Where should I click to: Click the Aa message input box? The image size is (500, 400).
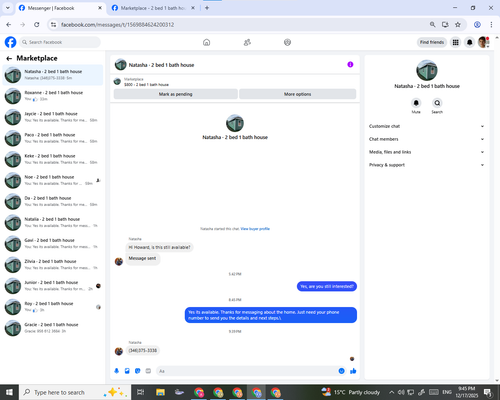247,371
